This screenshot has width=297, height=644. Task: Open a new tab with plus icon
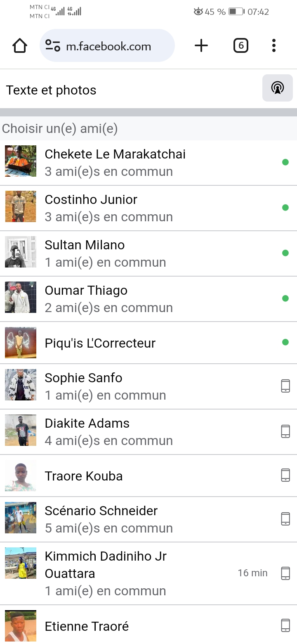(x=201, y=46)
